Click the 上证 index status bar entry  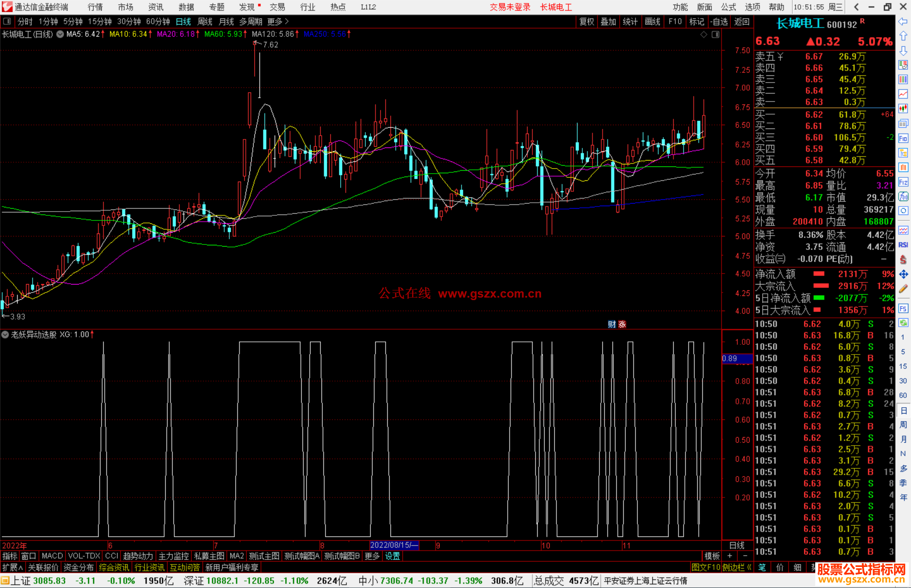20,581
